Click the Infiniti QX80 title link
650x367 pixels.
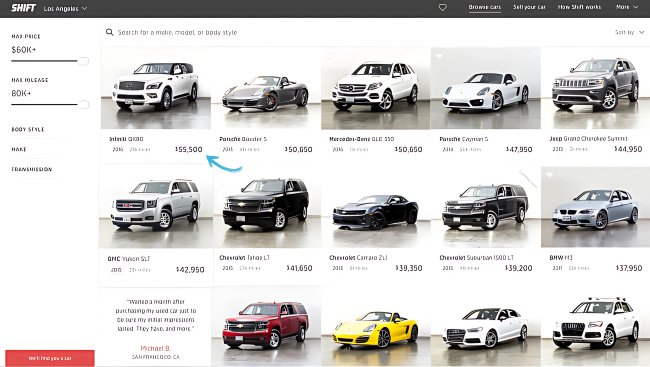[126, 139]
